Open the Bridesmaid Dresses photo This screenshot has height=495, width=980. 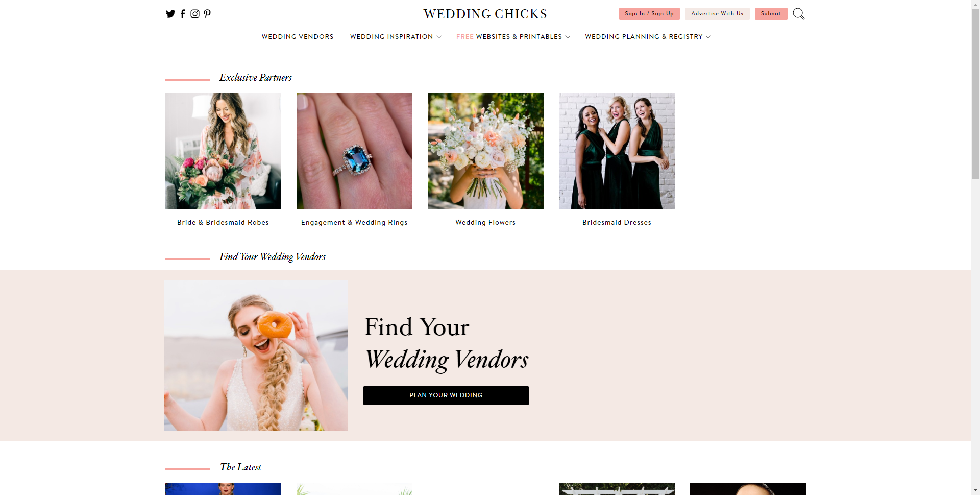617,151
